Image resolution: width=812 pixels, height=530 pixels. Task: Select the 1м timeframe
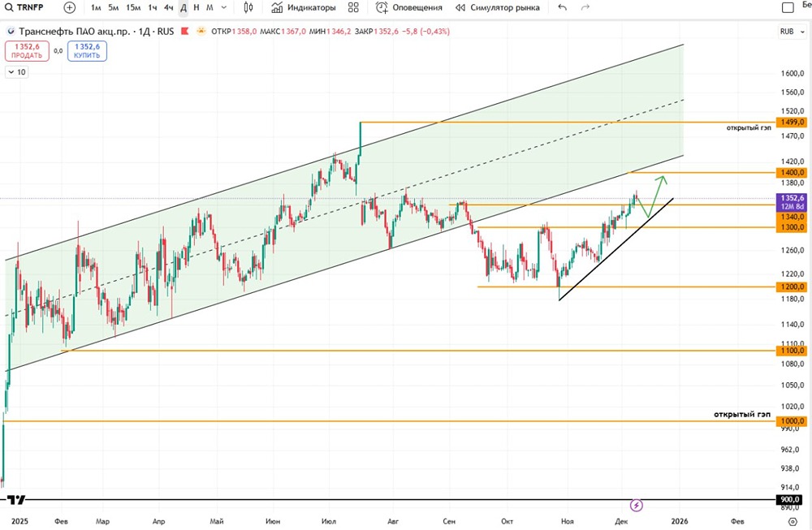96,8
